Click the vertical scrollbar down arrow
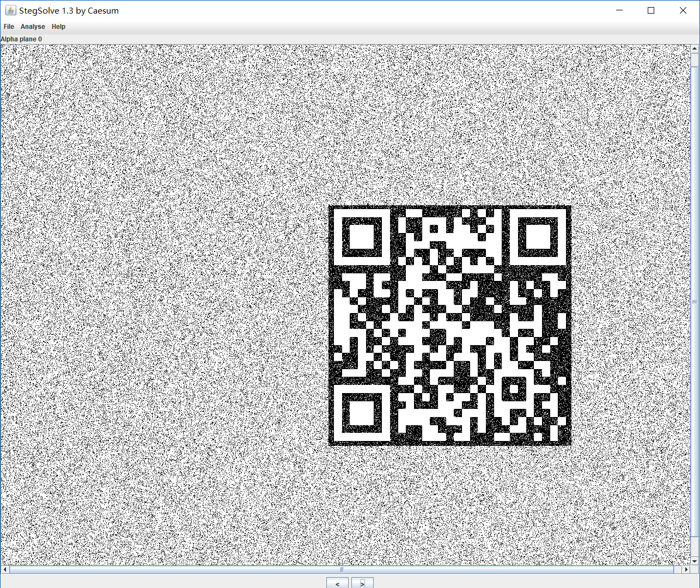 [695, 561]
